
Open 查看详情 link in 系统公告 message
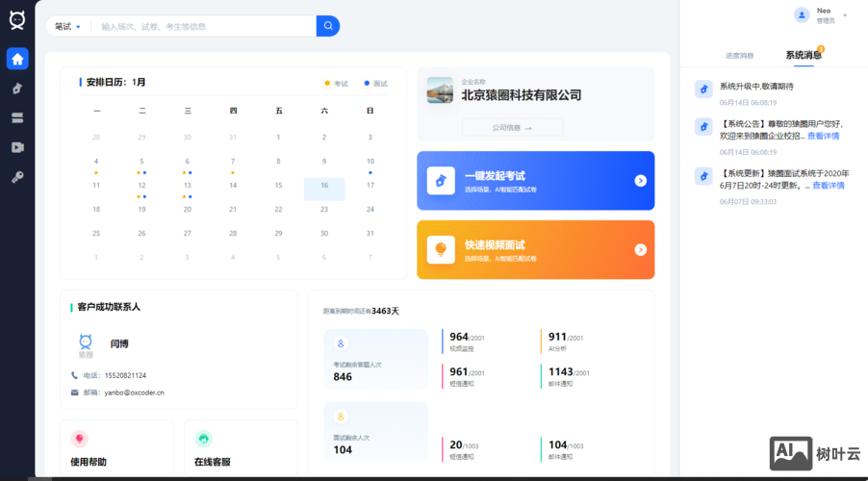pyautogui.click(x=823, y=137)
